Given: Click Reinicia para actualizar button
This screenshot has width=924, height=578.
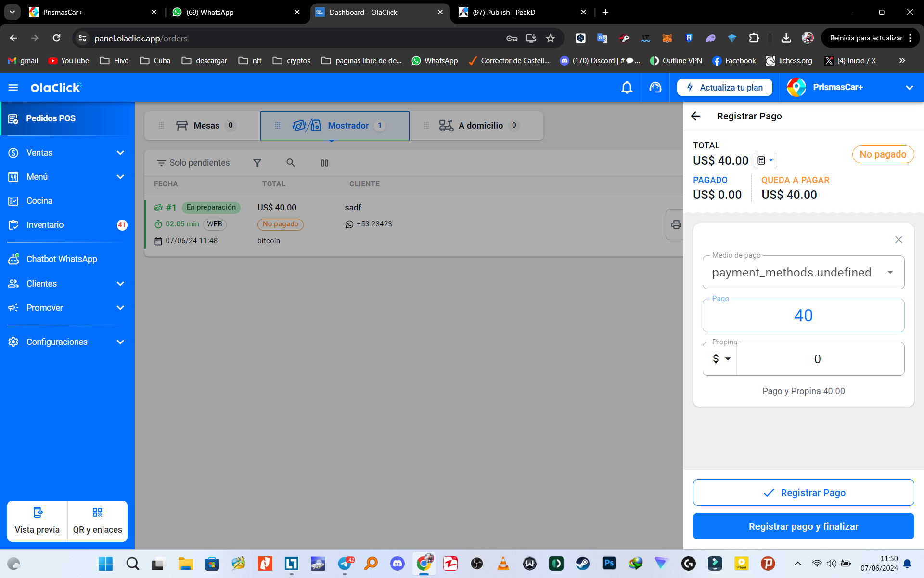Looking at the screenshot, I should point(870,38).
